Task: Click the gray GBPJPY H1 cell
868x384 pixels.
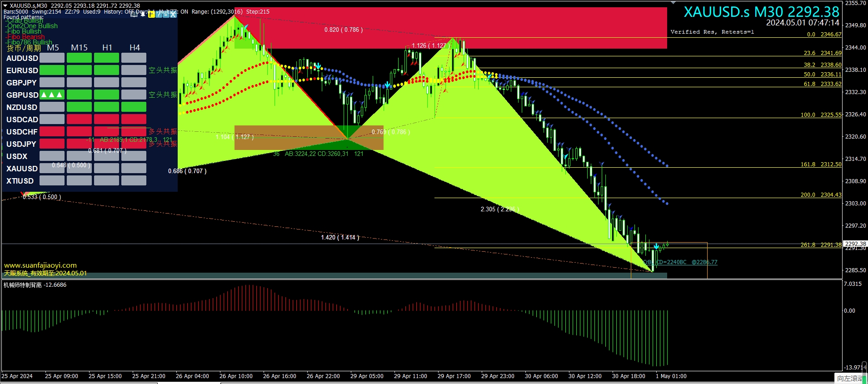Action: coord(106,82)
